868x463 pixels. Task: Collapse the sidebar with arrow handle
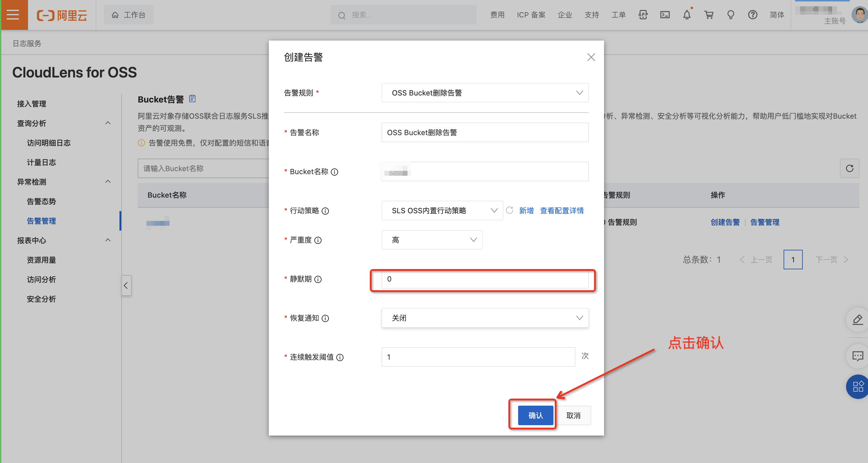tap(126, 285)
